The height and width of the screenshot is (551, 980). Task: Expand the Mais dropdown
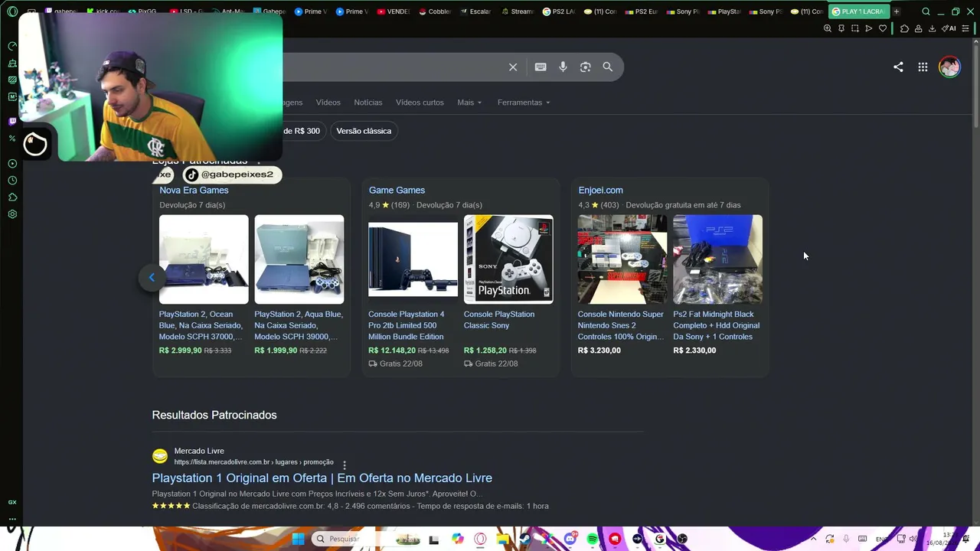(469, 103)
